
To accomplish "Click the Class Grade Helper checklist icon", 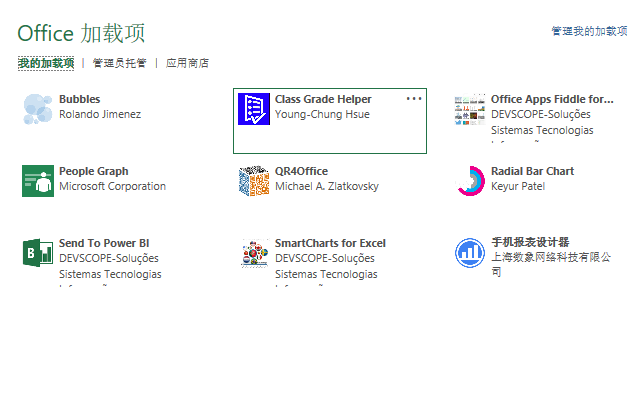I will click(254, 109).
